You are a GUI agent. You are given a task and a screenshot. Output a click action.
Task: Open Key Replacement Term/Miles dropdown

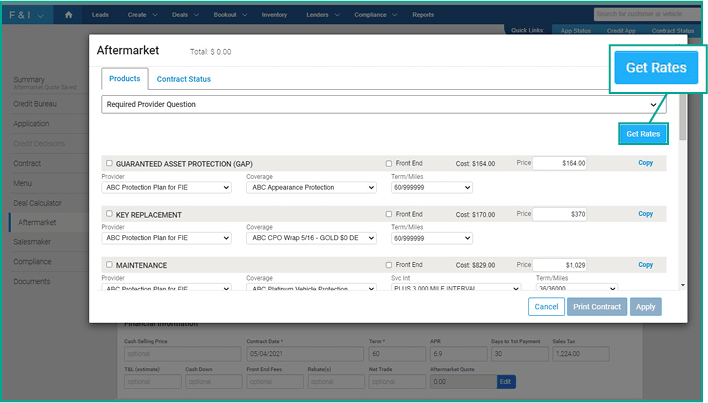432,238
